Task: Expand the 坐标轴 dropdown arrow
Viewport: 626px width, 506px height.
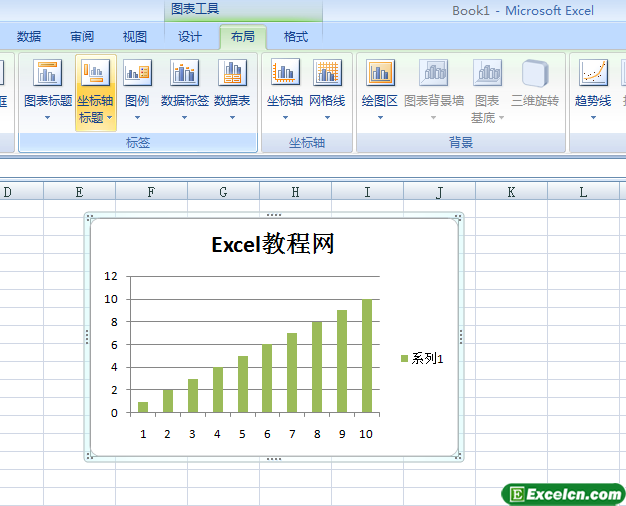Action: (285, 117)
